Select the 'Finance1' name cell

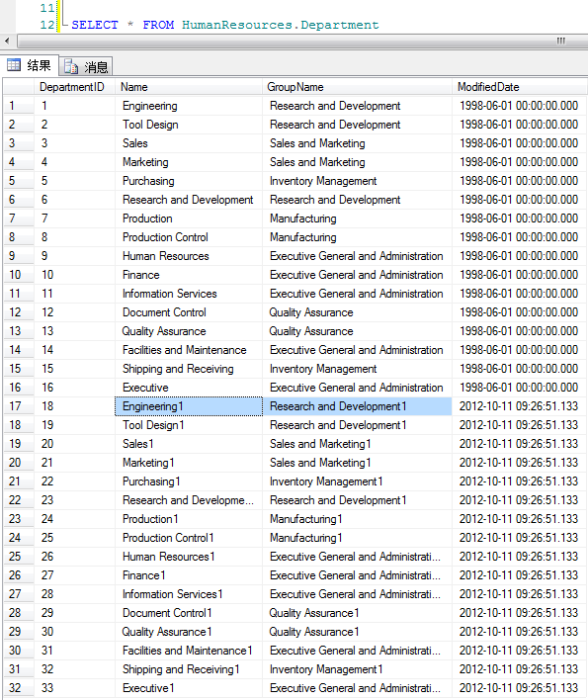pyautogui.click(x=189, y=575)
